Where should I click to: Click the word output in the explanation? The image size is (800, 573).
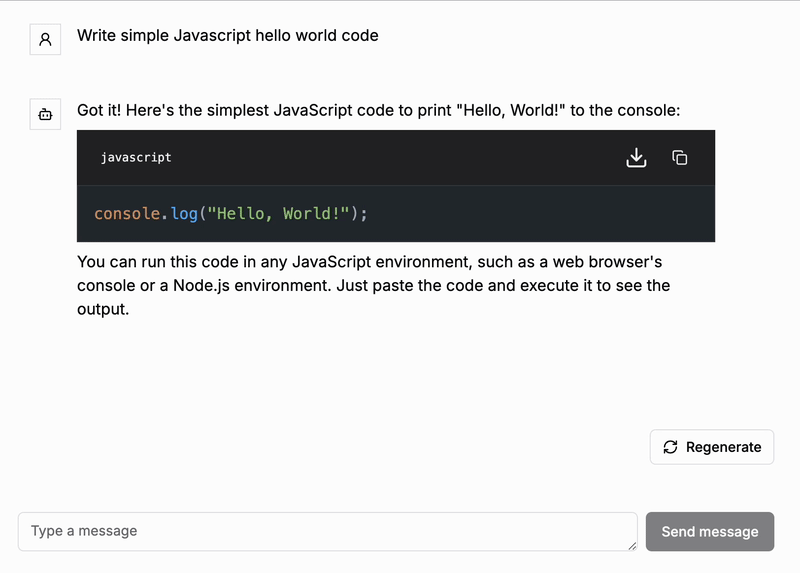[103, 309]
